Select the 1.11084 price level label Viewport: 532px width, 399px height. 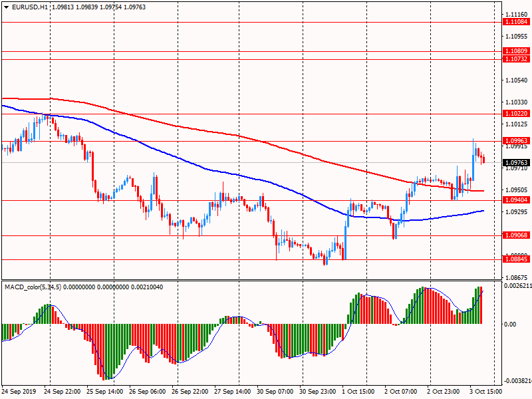pos(517,22)
